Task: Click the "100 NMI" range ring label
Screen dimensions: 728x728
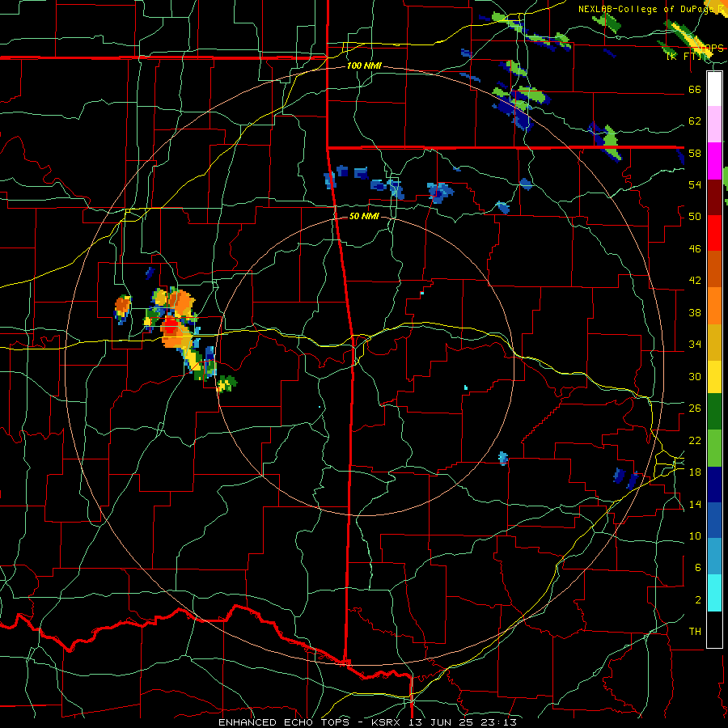Action: [364, 66]
